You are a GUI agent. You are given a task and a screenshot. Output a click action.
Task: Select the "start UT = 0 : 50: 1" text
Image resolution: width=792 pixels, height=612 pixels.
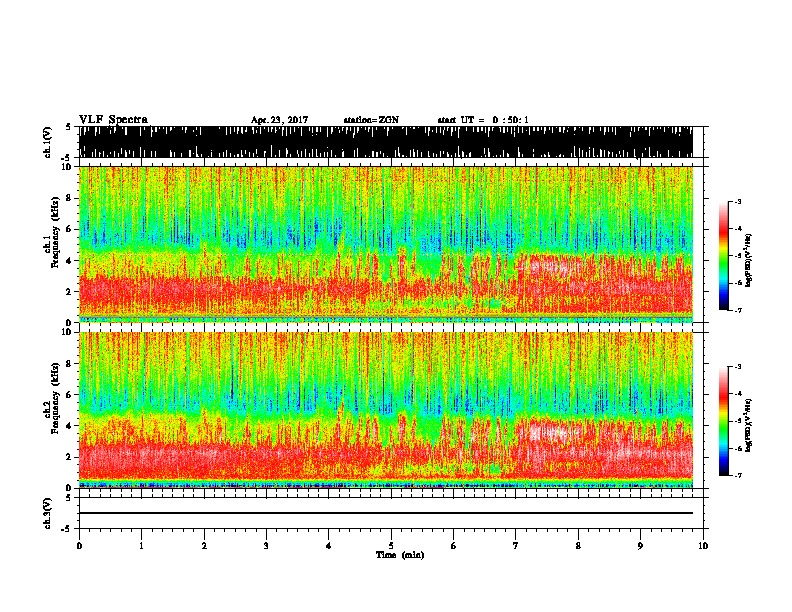coord(483,120)
